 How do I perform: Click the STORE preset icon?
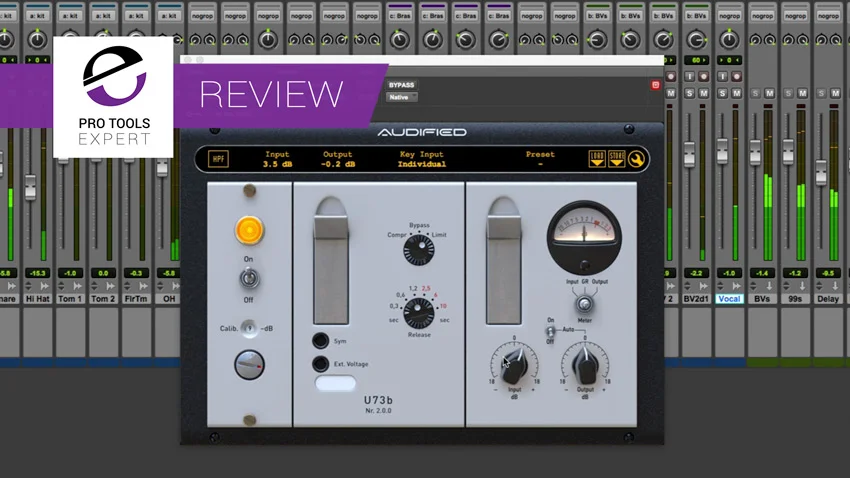coord(616,159)
